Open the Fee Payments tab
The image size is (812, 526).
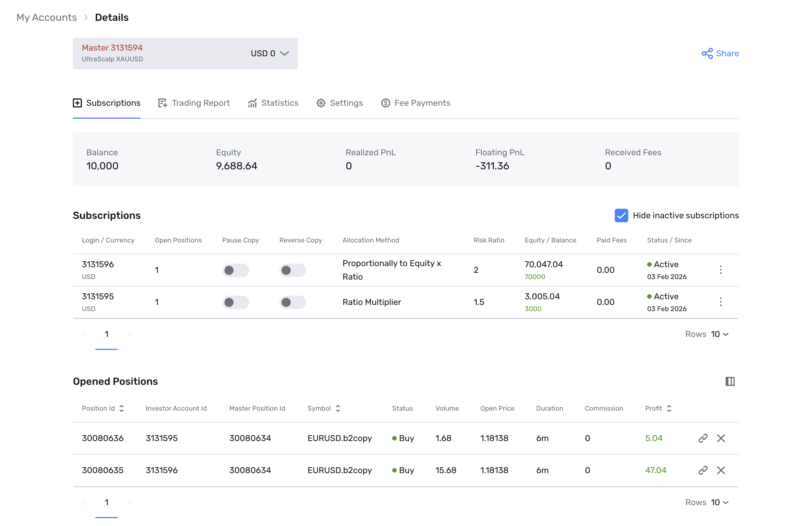(416, 103)
